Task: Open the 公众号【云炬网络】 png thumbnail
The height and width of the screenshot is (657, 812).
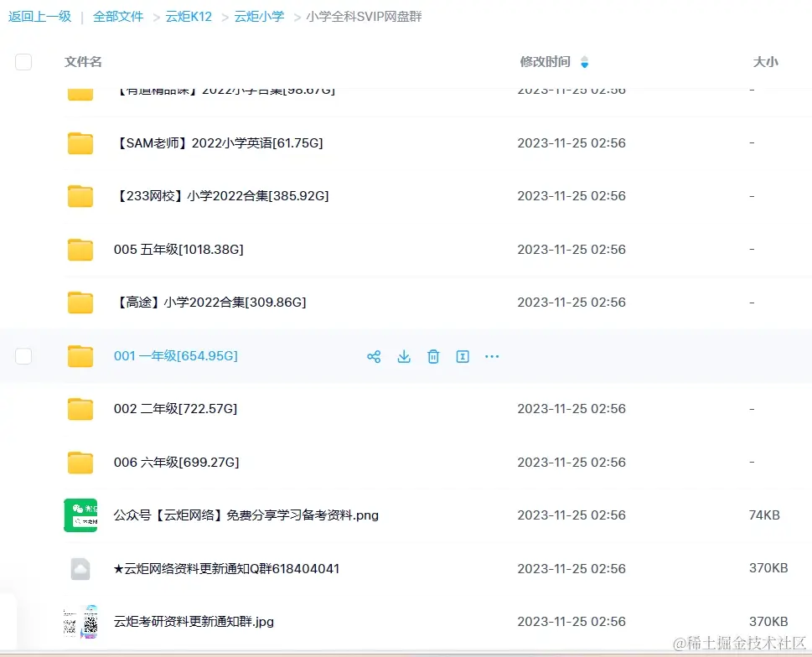Action: [80, 515]
